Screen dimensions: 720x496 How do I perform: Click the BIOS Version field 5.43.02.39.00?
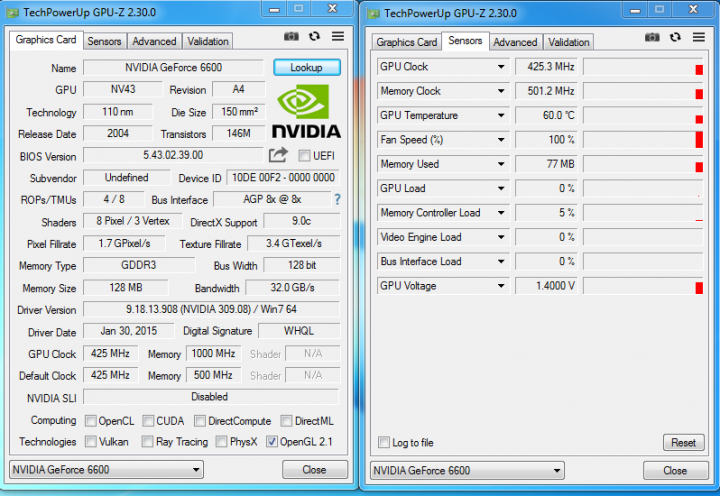point(174,155)
